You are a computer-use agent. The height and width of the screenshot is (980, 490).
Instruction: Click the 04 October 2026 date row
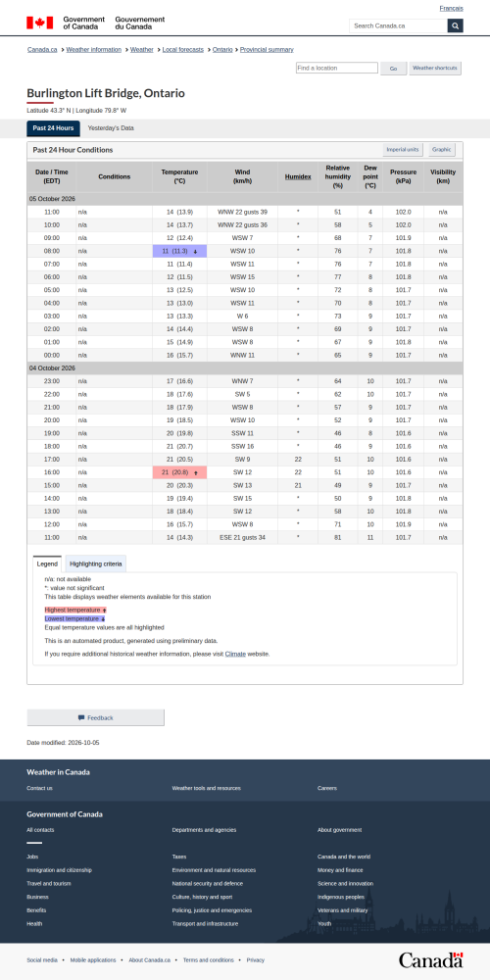(x=245, y=368)
